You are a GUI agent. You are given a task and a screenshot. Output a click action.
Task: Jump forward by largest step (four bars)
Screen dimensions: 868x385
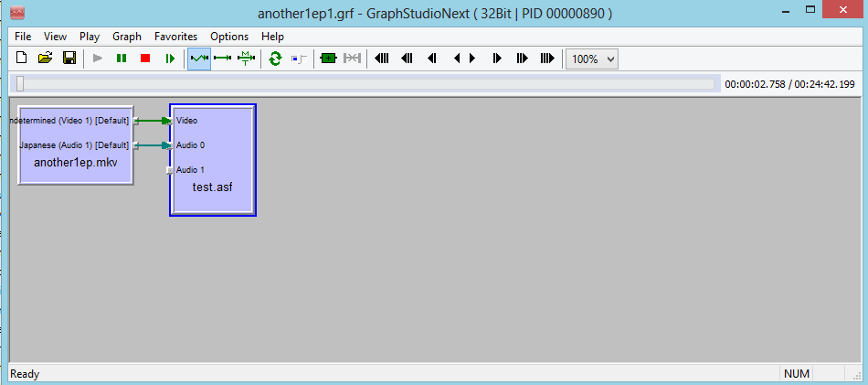pos(547,59)
